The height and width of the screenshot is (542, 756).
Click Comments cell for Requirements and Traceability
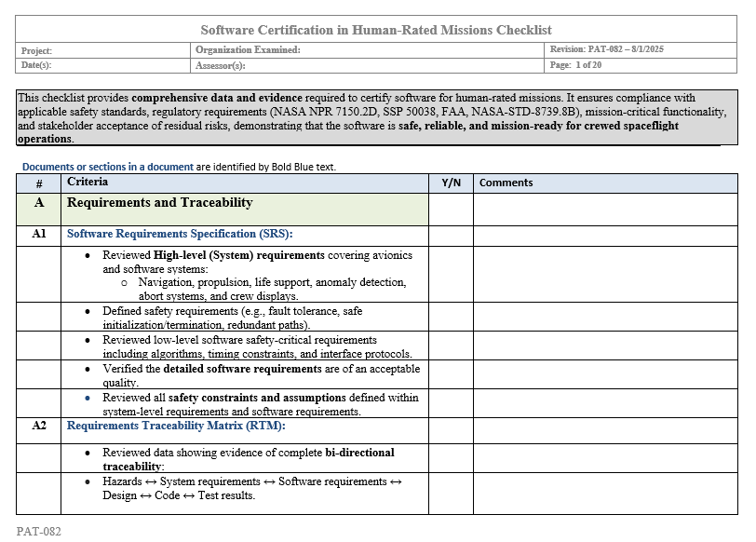pyautogui.click(x=605, y=209)
